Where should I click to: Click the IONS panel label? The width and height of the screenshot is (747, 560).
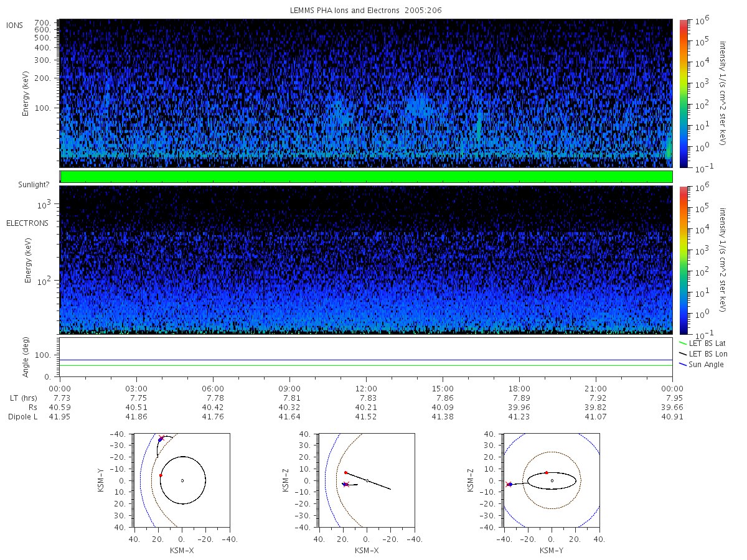(x=15, y=26)
